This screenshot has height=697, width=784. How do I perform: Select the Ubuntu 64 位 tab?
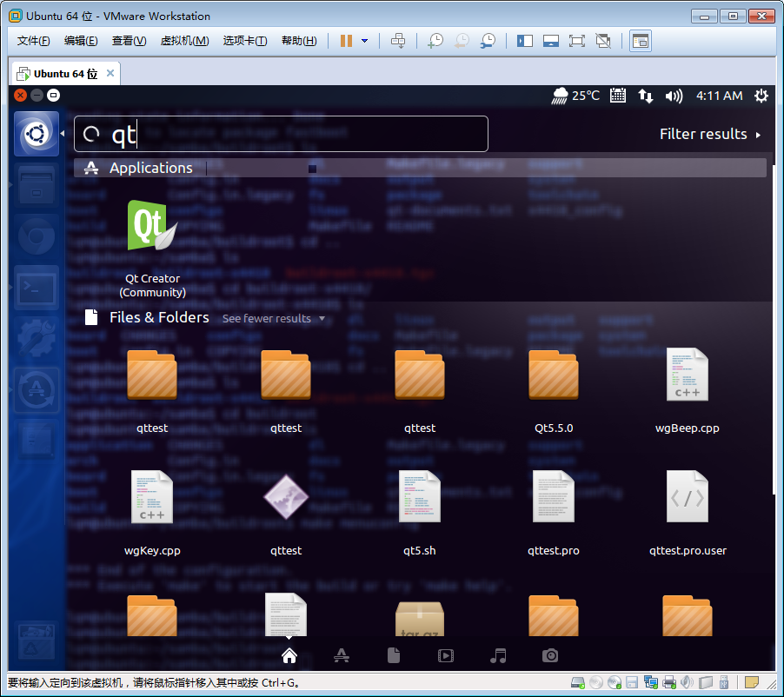click(x=65, y=73)
